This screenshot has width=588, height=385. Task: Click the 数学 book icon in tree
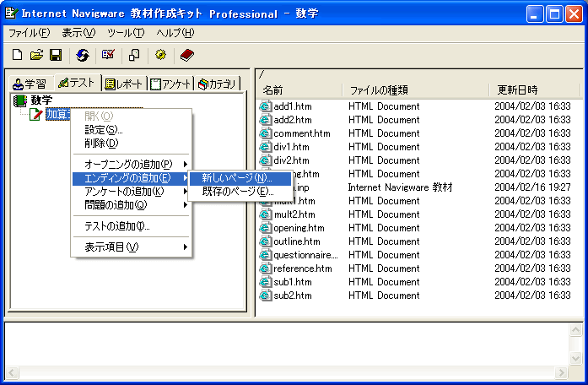(20, 100)
